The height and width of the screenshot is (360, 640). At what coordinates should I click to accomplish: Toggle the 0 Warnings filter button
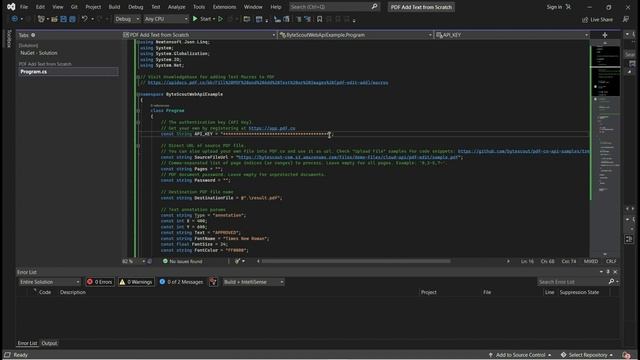click(136, 282)
